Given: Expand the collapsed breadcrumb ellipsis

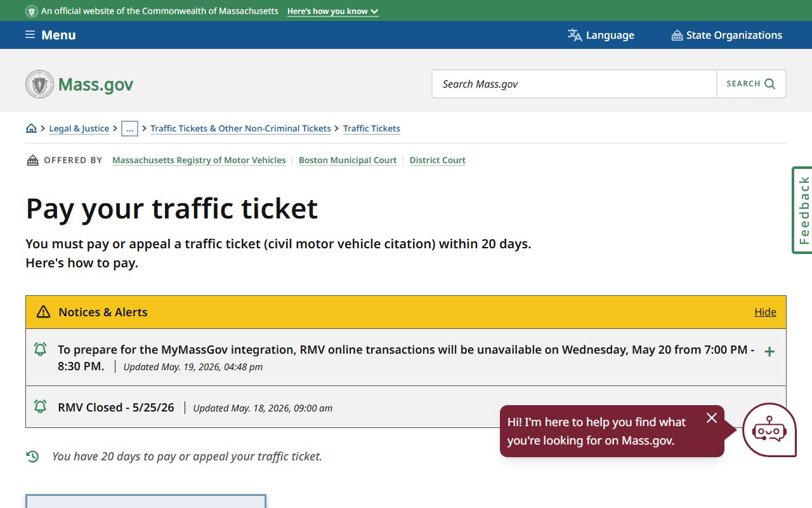Looking at the screenshot, I should pos(129,128).
